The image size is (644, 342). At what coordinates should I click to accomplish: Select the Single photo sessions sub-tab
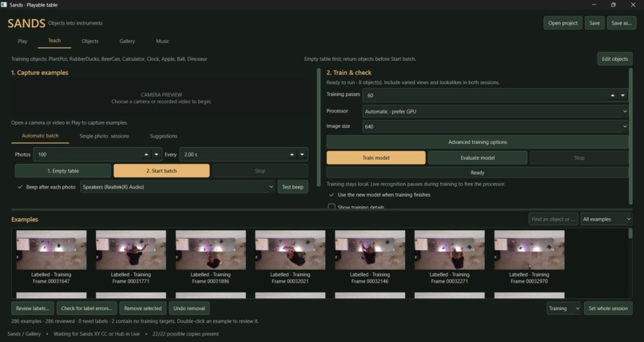click(104, 137)
